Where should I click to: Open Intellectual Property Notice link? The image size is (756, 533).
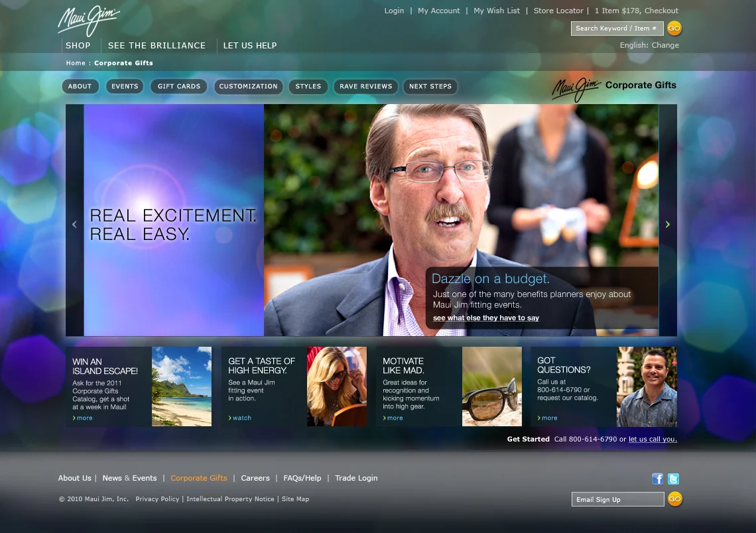click(231, 499)
